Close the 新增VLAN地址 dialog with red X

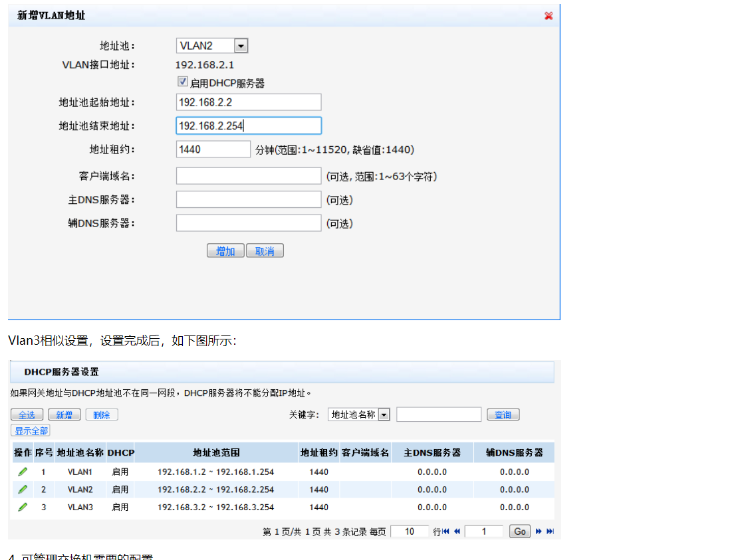pyautogui.click(x=549, y=16)
